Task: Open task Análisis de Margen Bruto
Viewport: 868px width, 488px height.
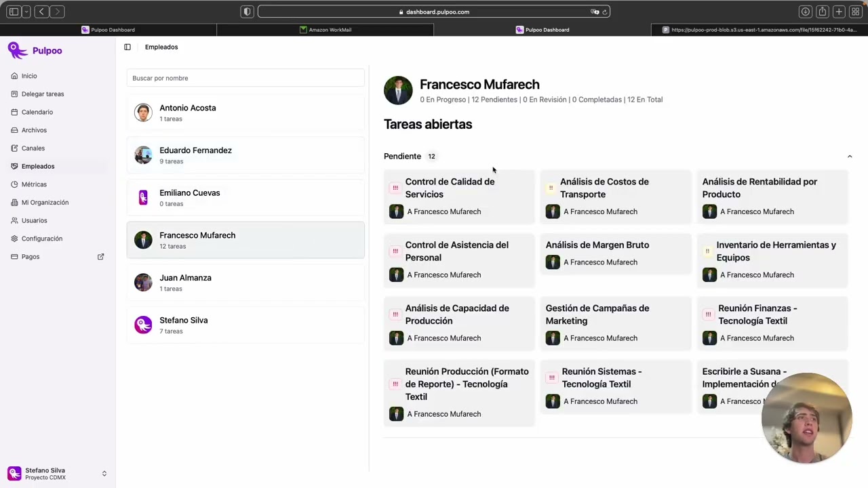Action: point(616,253)
